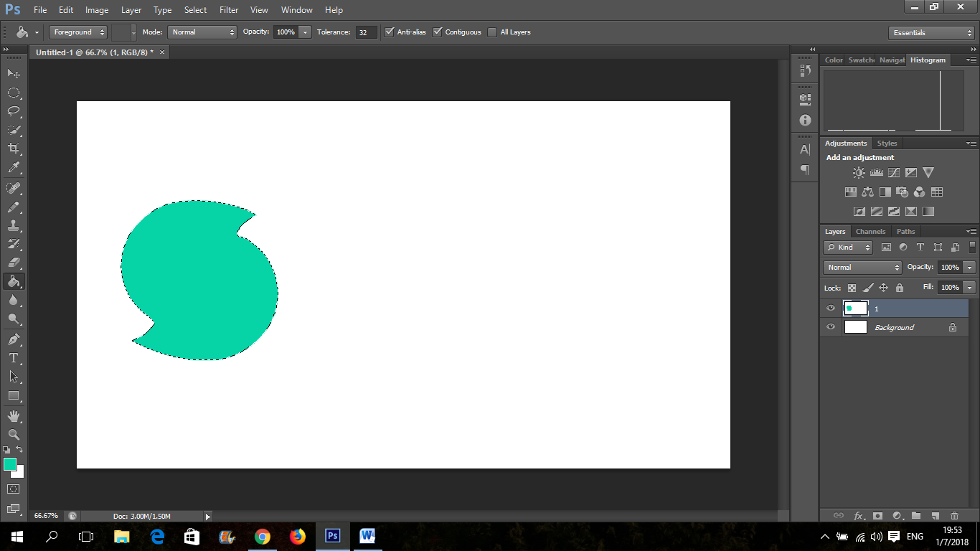Image resolution: width=980 pixels, height=551 pixels.
Task: Select the Clone Stamp tool
Action: pyautogui.click(x=14, y=225)
